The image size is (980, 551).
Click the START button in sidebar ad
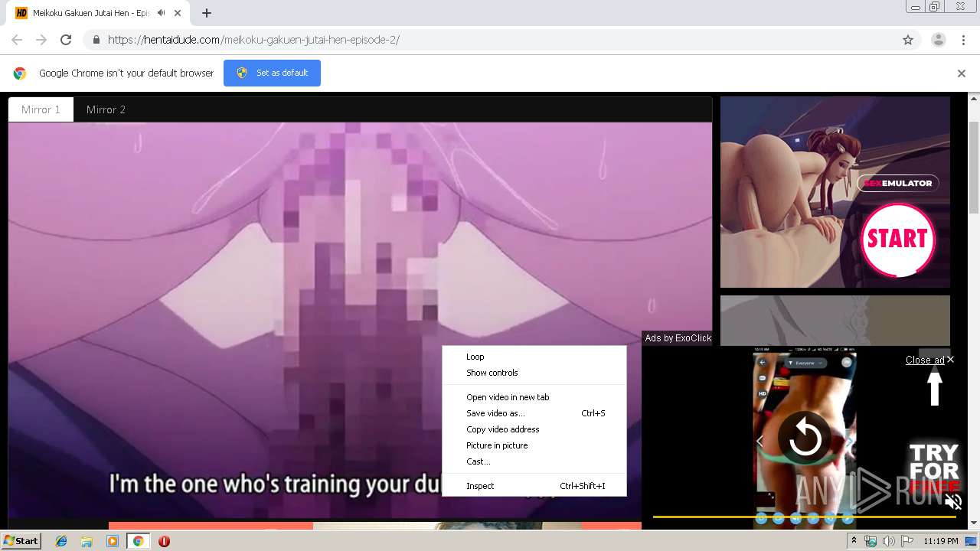click(897, 239)
